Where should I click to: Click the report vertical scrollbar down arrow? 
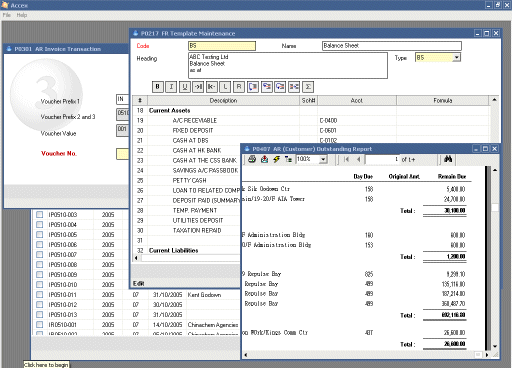tap(495, 346)
